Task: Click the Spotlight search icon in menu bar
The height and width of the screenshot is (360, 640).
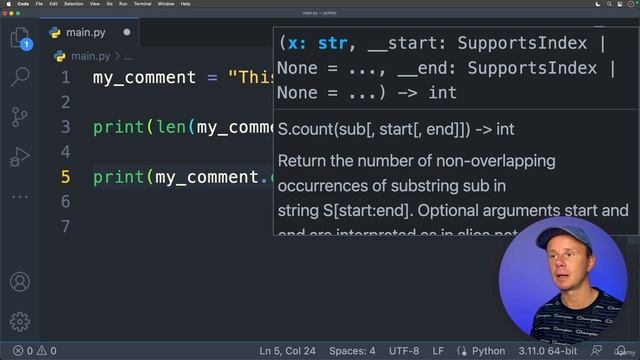Action: pos(609,4)
